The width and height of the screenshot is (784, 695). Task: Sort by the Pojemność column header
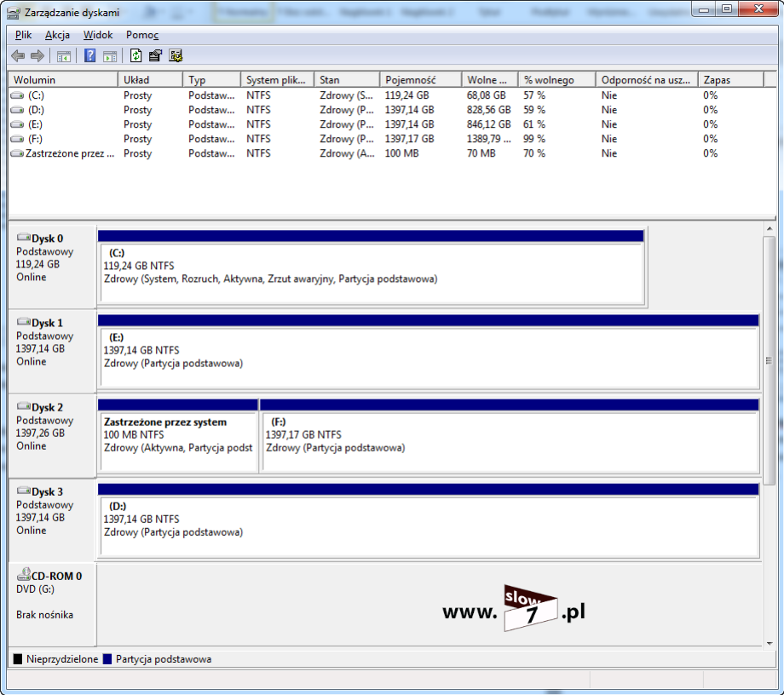click(x=420, y=80)
